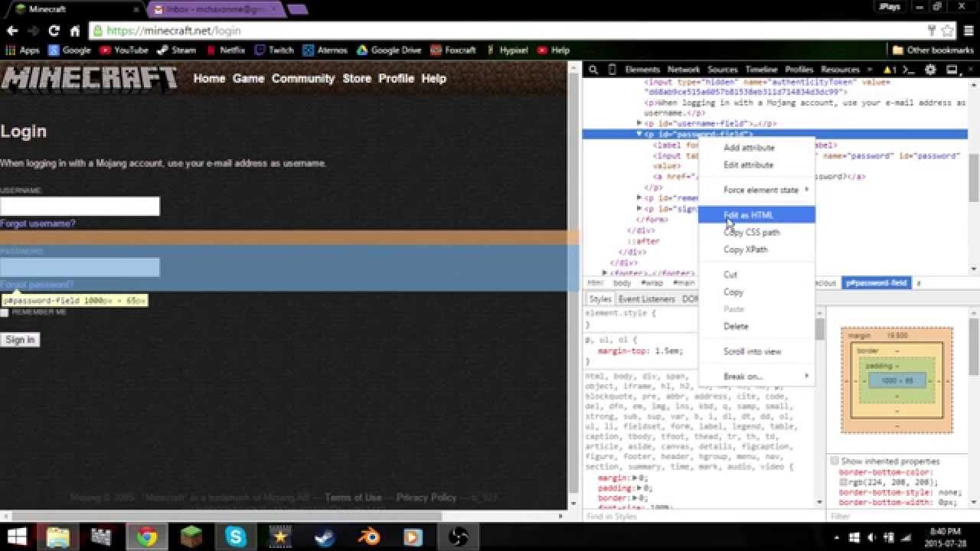
Task: Tick the Remember Me checkbox
Action: 5,312
